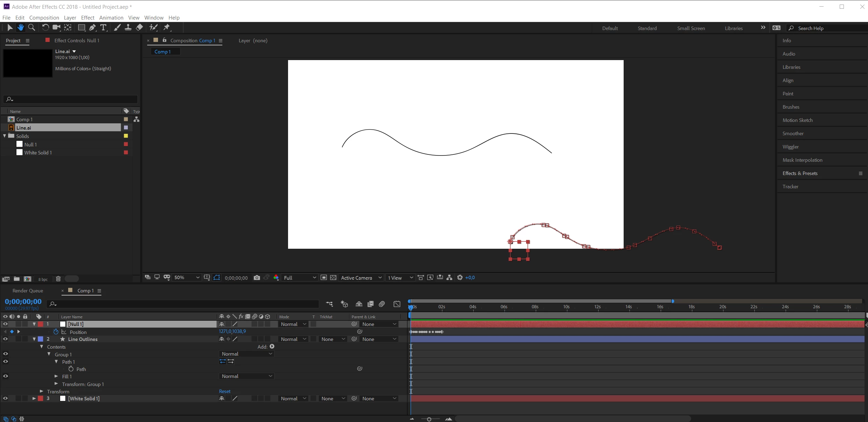Image resolution: width=868 pixels, height=422 pixels.
Task: Toggle Position stopwatch on Null 1
Action: [56, 332]
